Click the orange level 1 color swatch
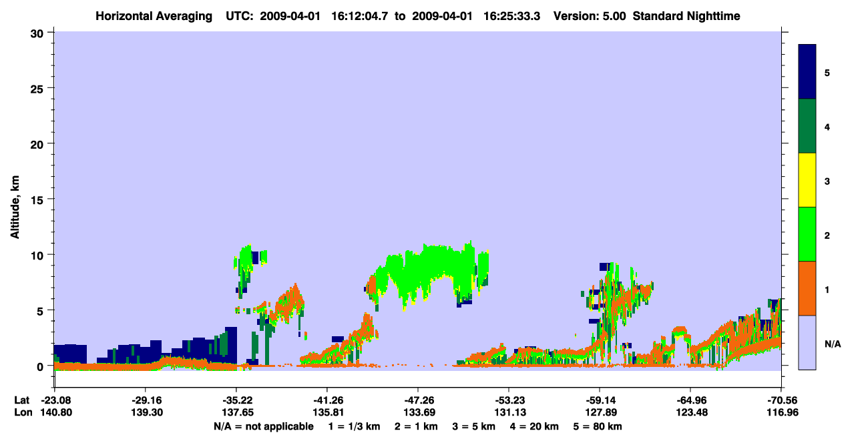The height and width of the screenshot is (445, 868). pyautogui.click(x=807, y=288)
